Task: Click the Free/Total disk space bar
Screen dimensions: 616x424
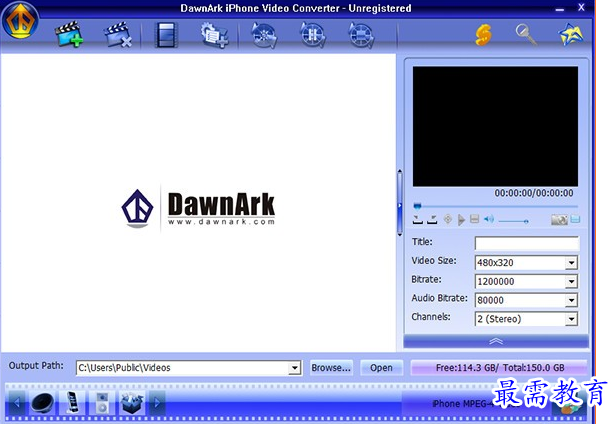Action: [499, 368]
